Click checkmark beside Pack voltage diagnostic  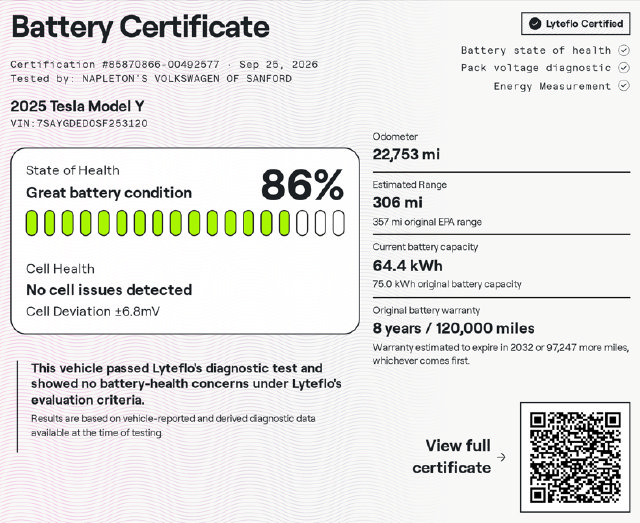623,68
